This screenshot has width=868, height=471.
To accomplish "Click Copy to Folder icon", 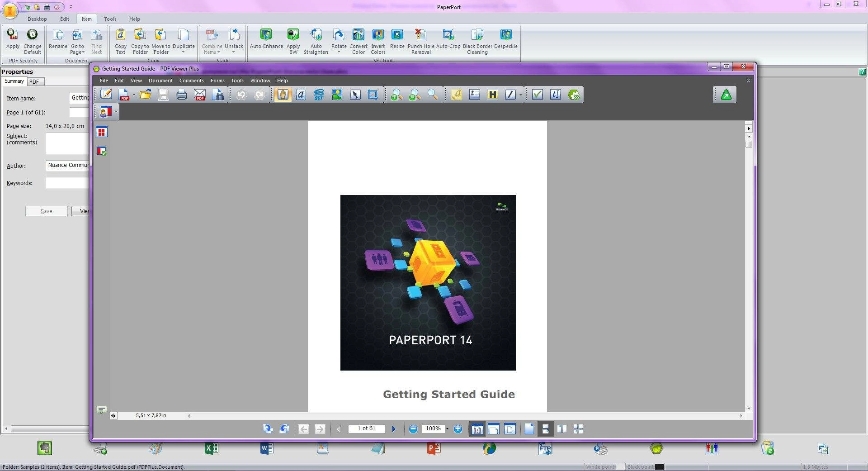I will (x=140, y=41).
